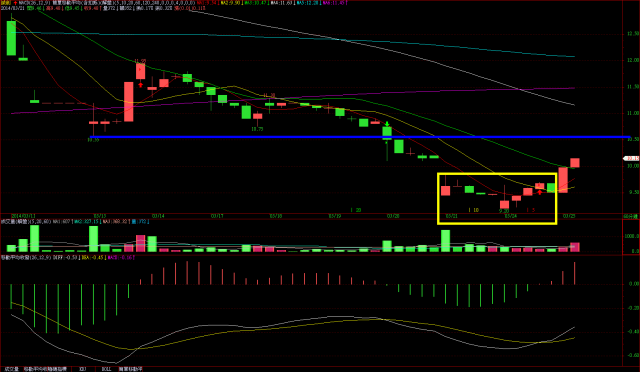This screenshot has width=640, height=372.
Task: Click the 10.73 low price marker
Action: click(257, 129)
